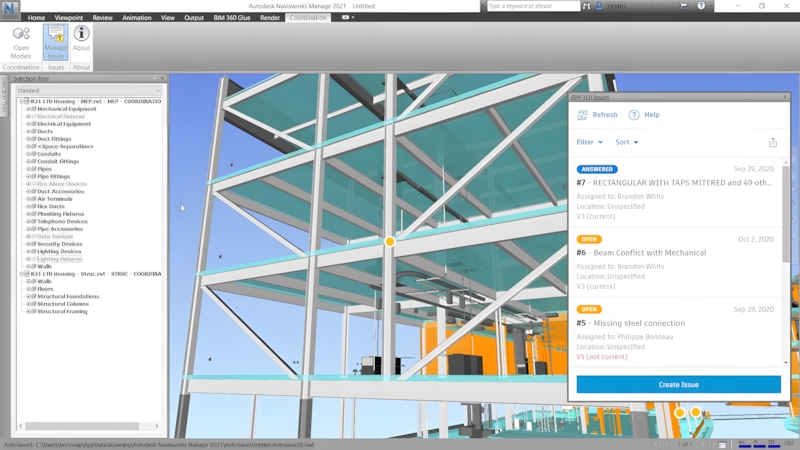Click the export issues share icon
The image size is (800, 450).
772,142
